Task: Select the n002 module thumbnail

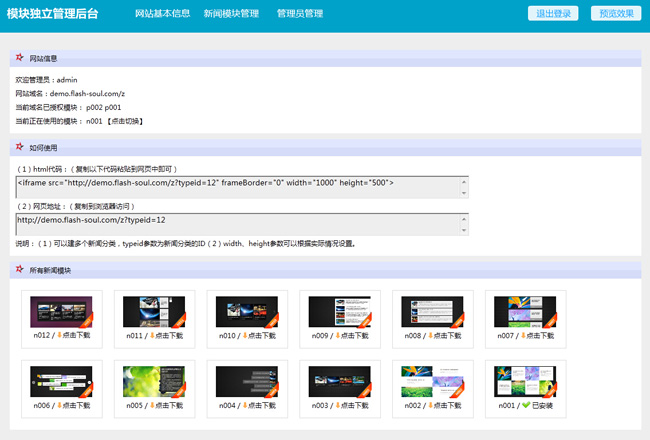Action: (x=432, y=382)
